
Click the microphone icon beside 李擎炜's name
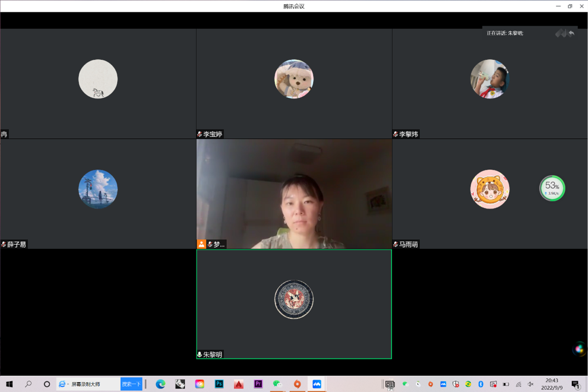[x=394, y=134]
